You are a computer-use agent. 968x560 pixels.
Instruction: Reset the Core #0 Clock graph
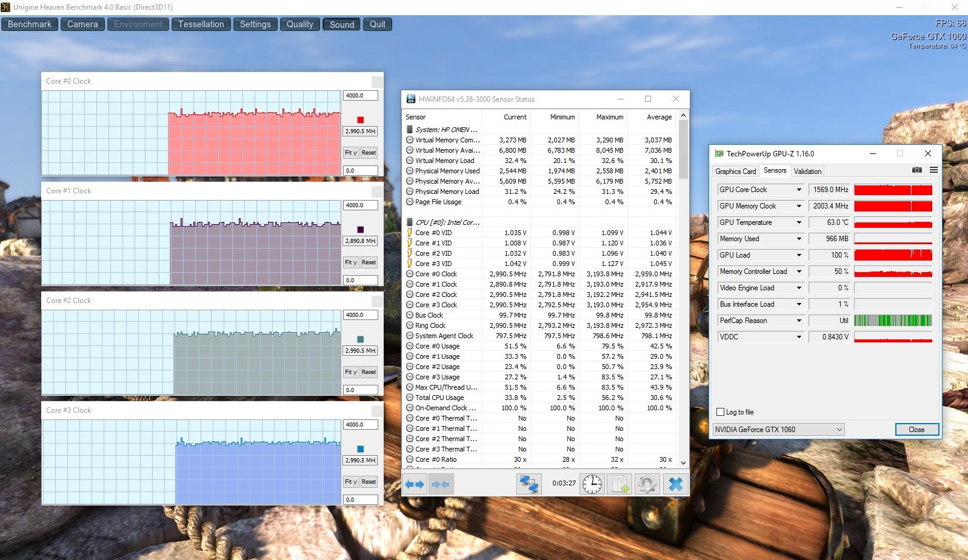click(369, 153)
